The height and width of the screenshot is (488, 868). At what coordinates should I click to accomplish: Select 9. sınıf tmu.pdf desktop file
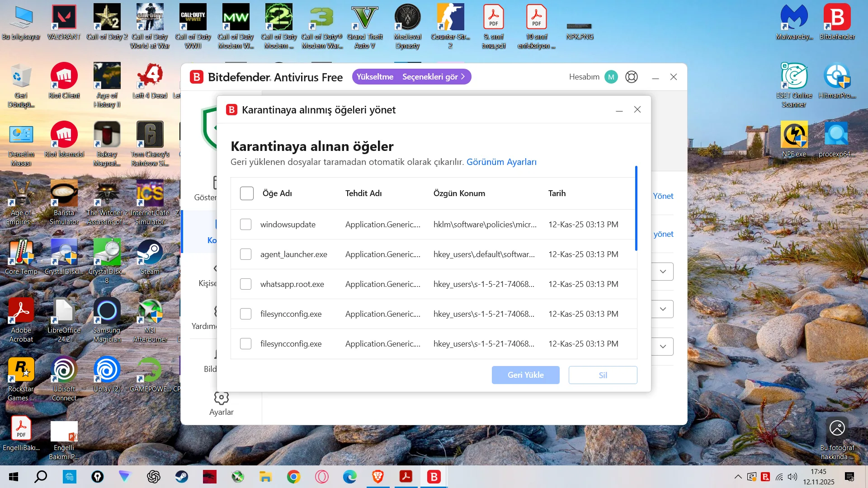pos(494,27)
